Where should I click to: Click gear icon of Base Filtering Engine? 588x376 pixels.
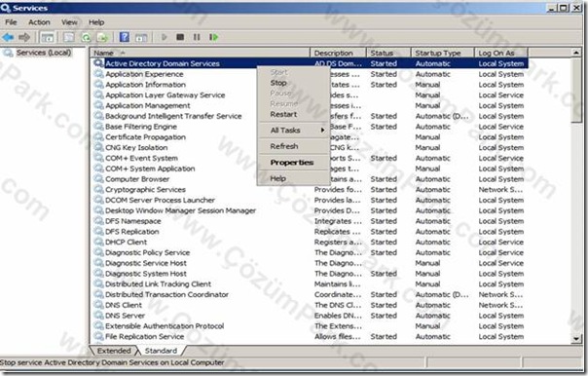pos(98,127)
